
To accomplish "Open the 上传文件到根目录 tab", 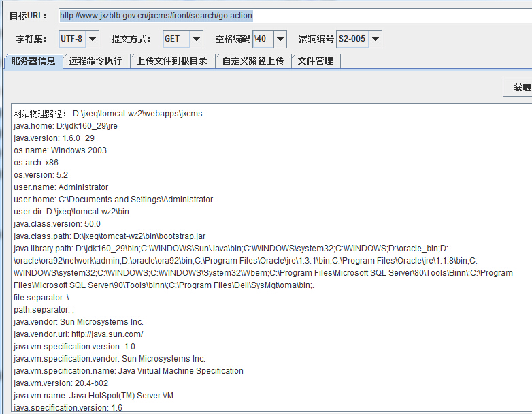I will pos(172,61).
